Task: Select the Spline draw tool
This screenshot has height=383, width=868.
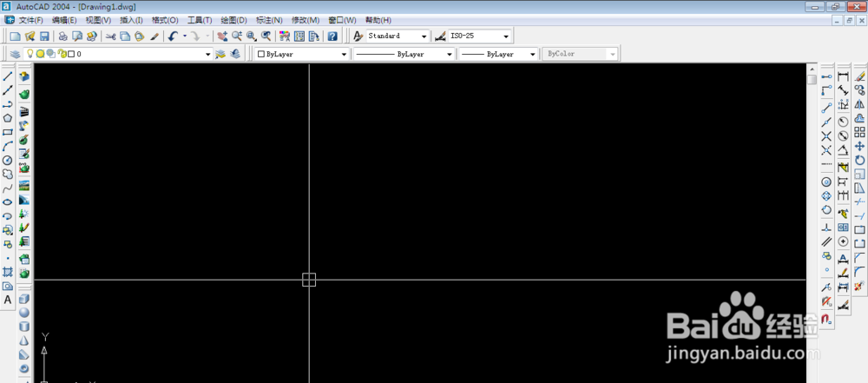Action: tap(8, 188)
